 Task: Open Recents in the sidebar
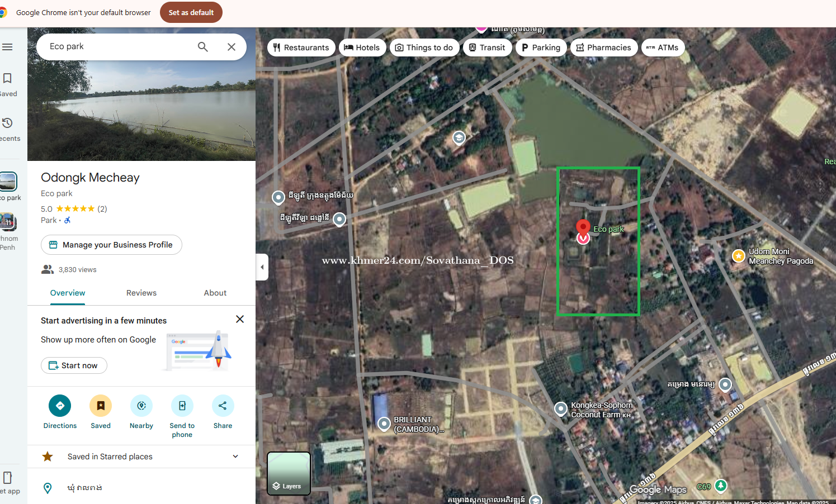(8, 129)
